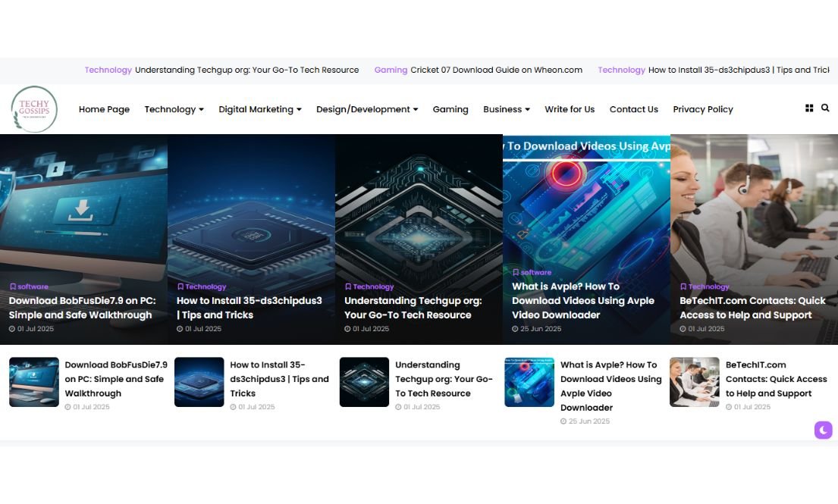Screen dimensions: 838x504
Task: Go to Home Page menu item
Action: (x=104, y=109)
